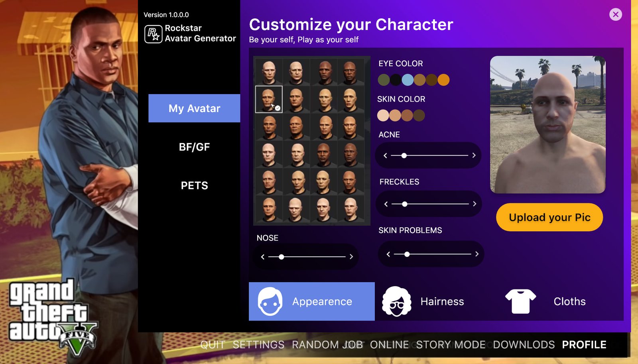Choose the lightest skin color swatch
This screenshot has width=638, height=364.
(383, 116)
